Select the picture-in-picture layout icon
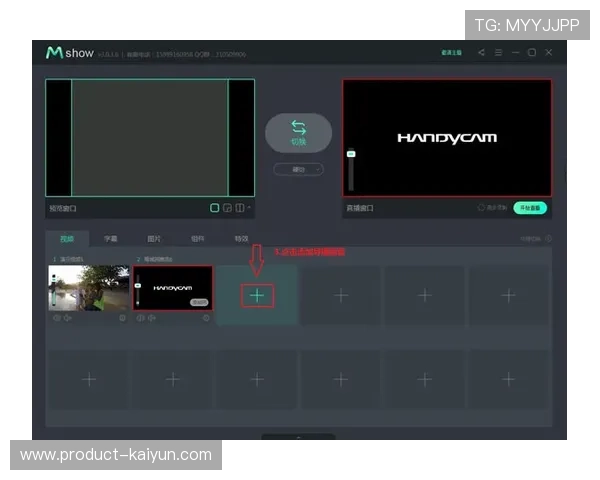The width and height of the screenshot is (600, 480). tap(227, 208)
